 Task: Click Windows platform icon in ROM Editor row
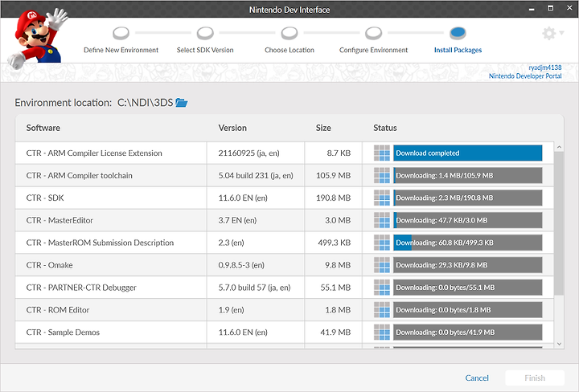382,310
